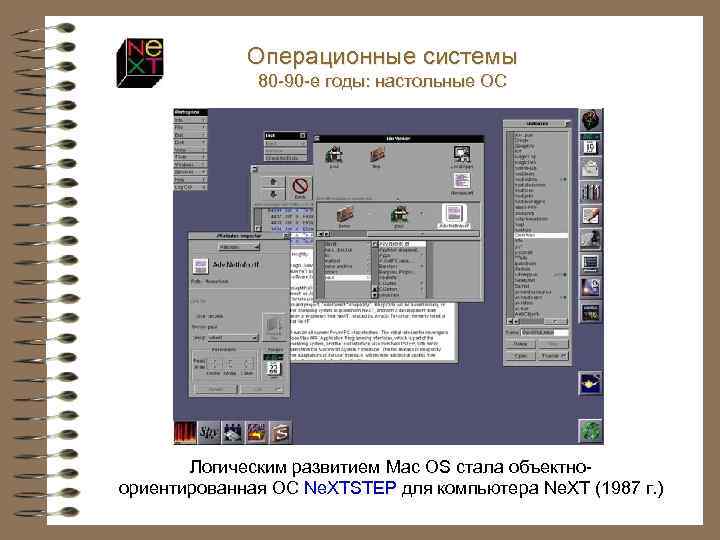This screenshot has height=540, width=720.
Task: Click the File Viewer title bar
Action: coord(399,138)
